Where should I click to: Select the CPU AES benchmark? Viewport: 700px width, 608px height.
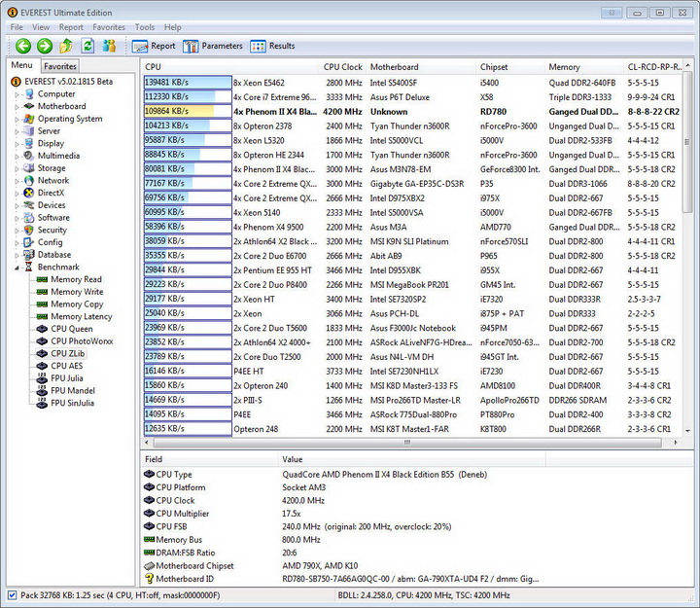click(66, 366)
